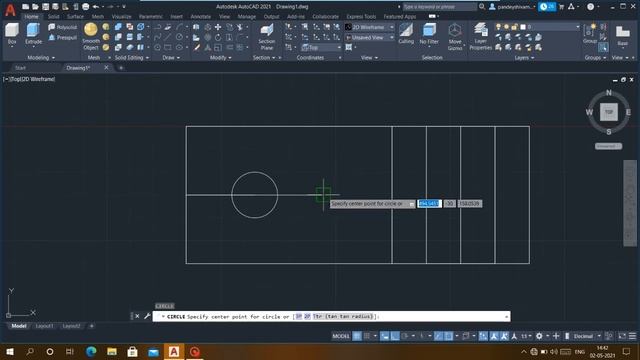Open Layer Properties manager
This screenshot has width=640, height=360.
point(480,37)
